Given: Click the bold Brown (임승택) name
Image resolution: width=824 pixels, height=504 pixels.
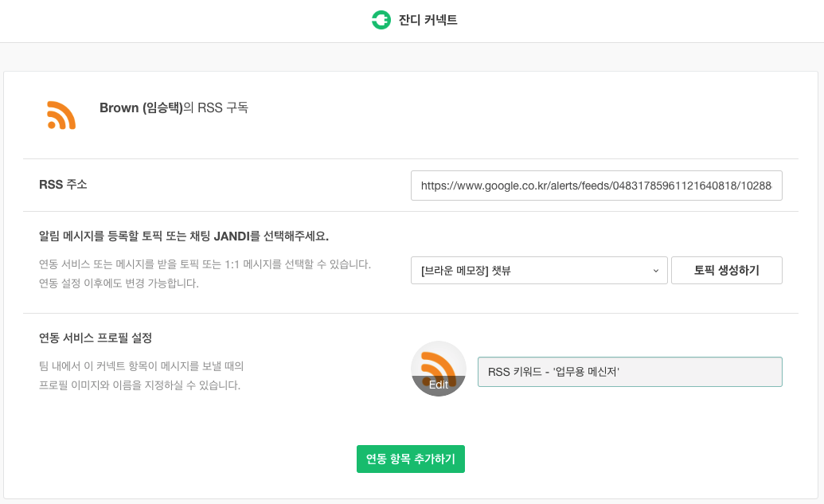Looking at the screenshot, I should pos(141,108).
